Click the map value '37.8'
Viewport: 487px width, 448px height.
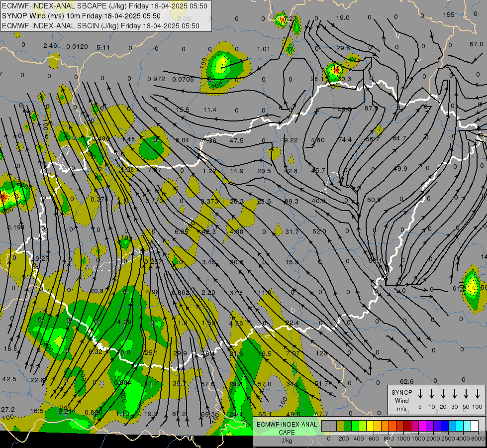click(x=236, y=293)
